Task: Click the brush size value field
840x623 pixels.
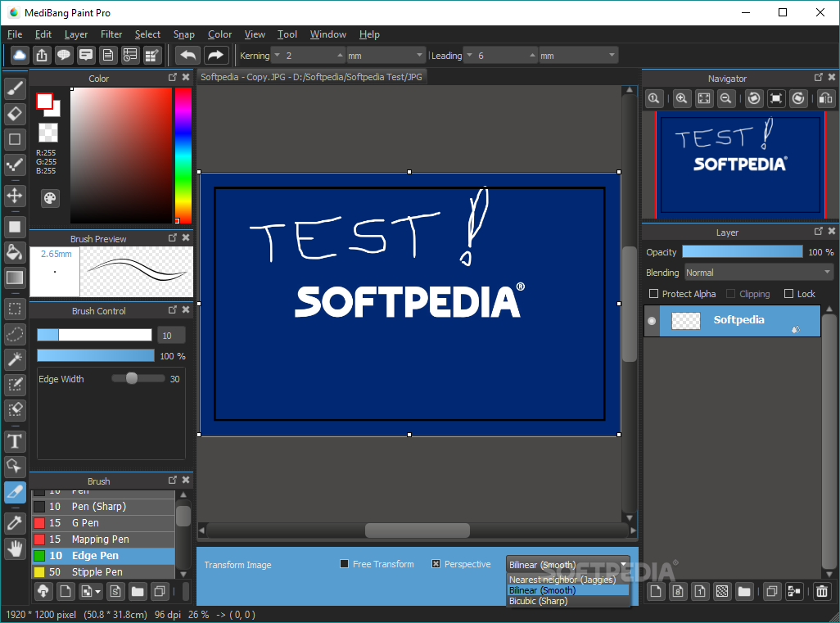Action: pos(171,336)
